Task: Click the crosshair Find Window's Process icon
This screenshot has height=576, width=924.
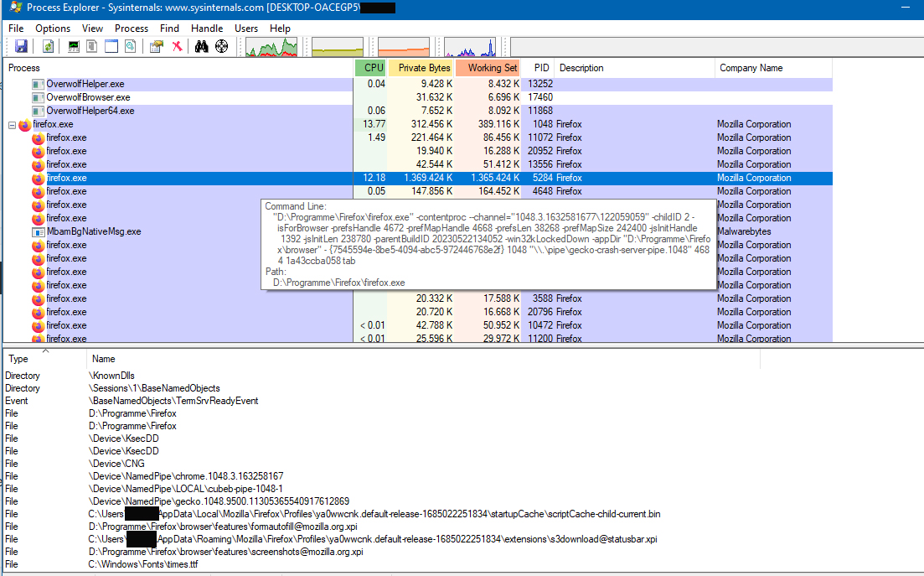Action: point(221,47)
